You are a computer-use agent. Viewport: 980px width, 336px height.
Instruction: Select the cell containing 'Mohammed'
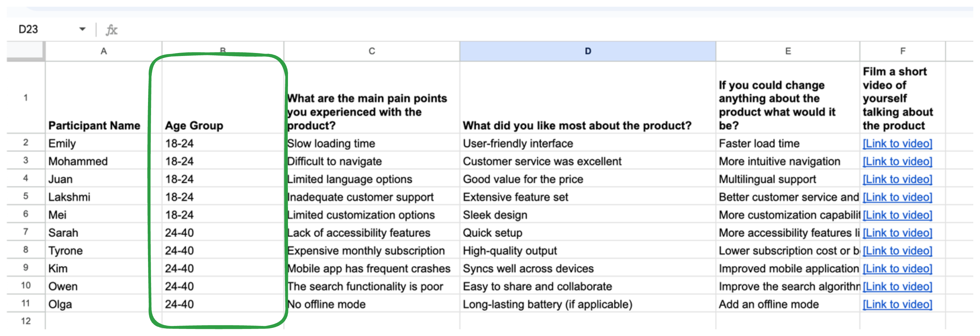(x=103, y=160)
